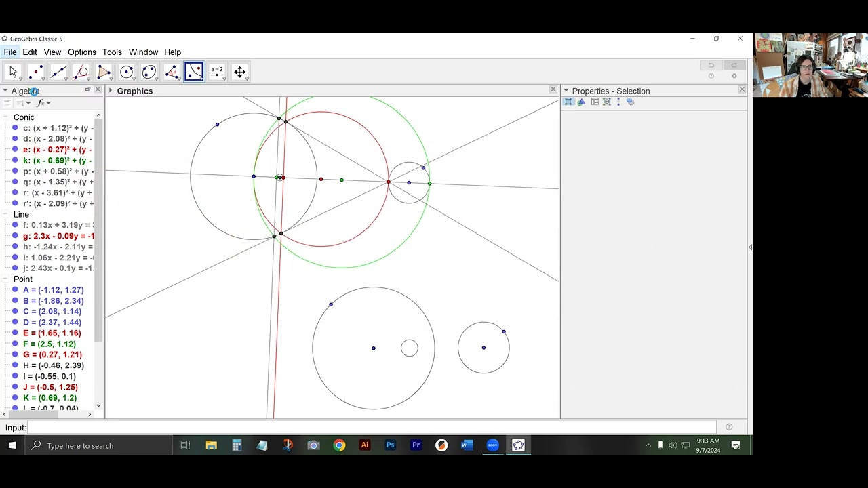Toggle visibility of conic d
Image resolution: width=868 pixels, height=488 pixels.
click(15, 139)
